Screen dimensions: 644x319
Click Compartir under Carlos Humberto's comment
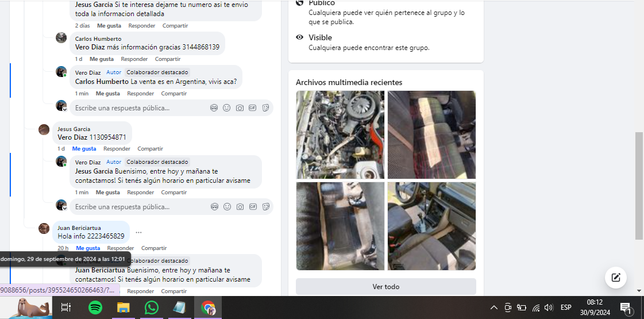pyautogui.click(x=168, y=59)
